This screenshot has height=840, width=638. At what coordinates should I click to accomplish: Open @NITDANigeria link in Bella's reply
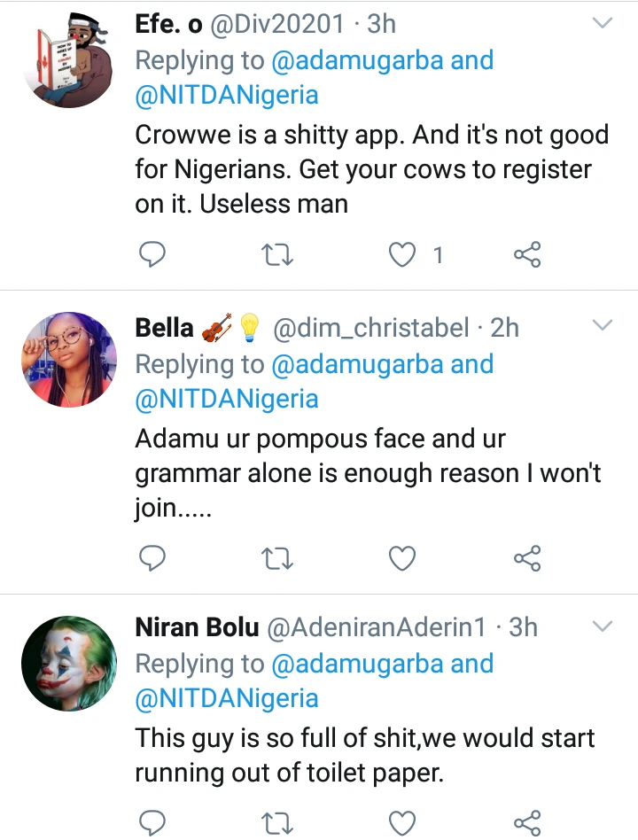[x=227, y=399]
